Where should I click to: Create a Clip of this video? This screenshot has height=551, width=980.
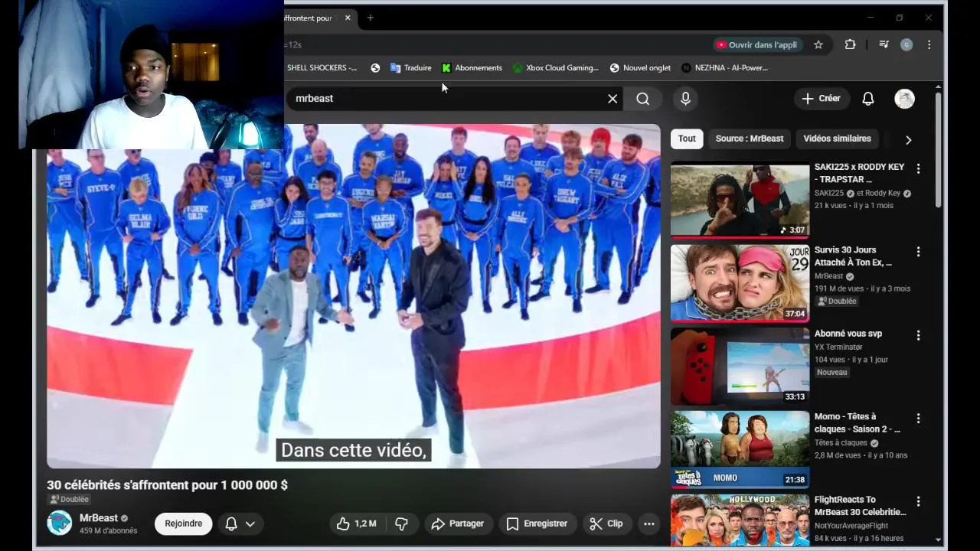[x=606, y=523]
